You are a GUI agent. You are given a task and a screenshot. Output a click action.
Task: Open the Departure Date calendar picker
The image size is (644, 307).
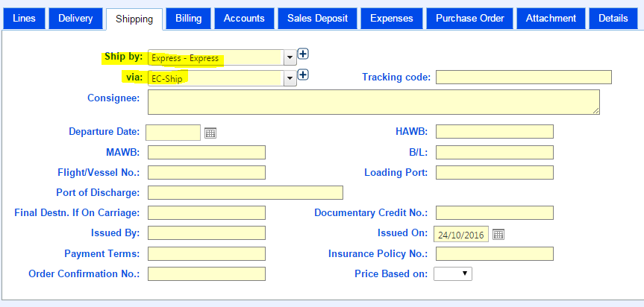click(x=210, y=133)
